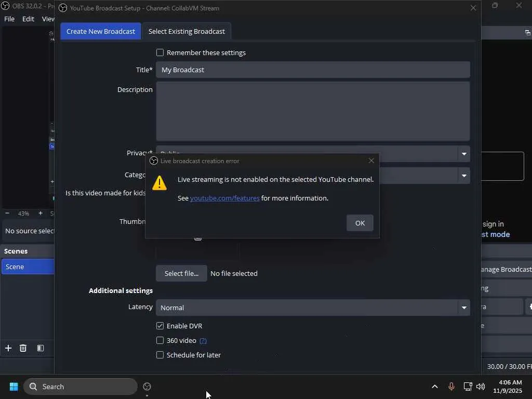Viewport: 532px width, 399px height.
Task: Open network status tray icon
Action: tap(468, 387)
